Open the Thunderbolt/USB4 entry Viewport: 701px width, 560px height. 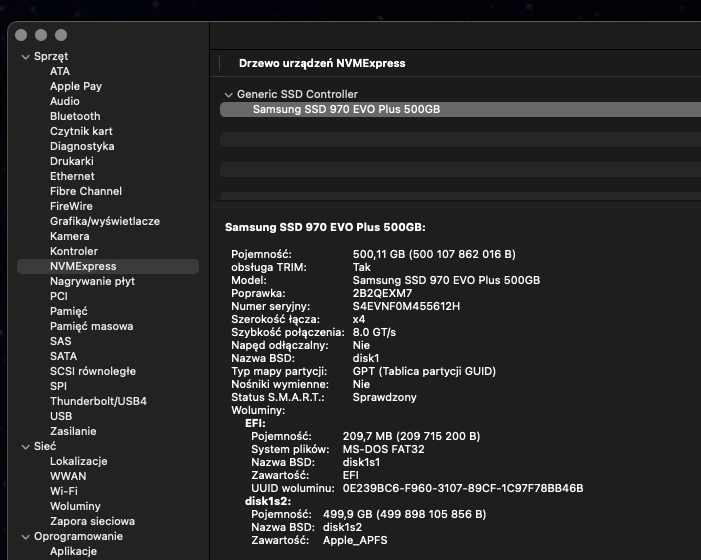(98, 402)
